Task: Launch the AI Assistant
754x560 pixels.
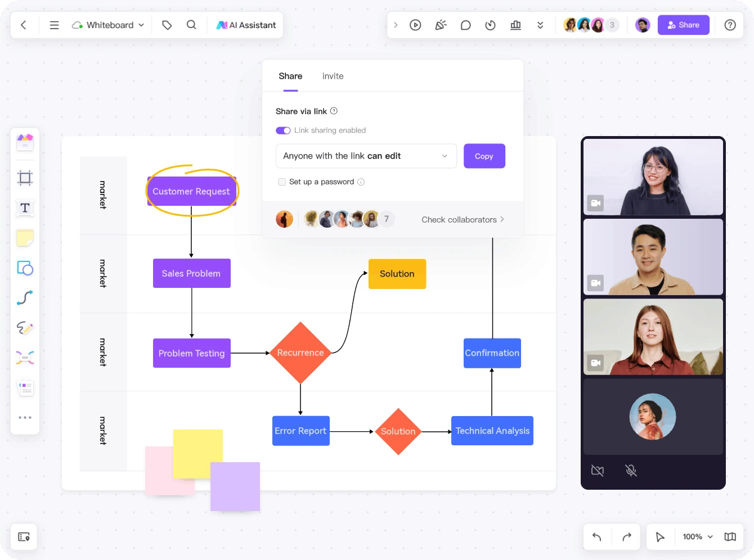Action: 246,25
